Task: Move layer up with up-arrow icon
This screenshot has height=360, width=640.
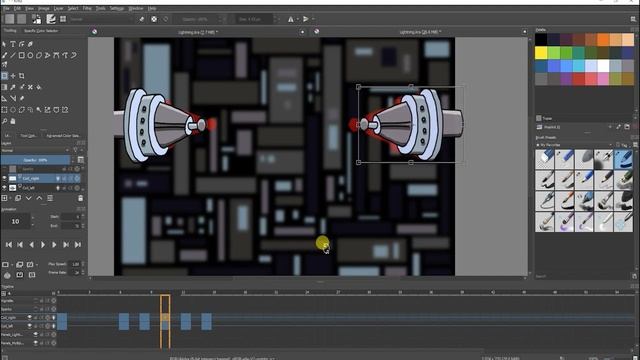Action: click(39, 198)
